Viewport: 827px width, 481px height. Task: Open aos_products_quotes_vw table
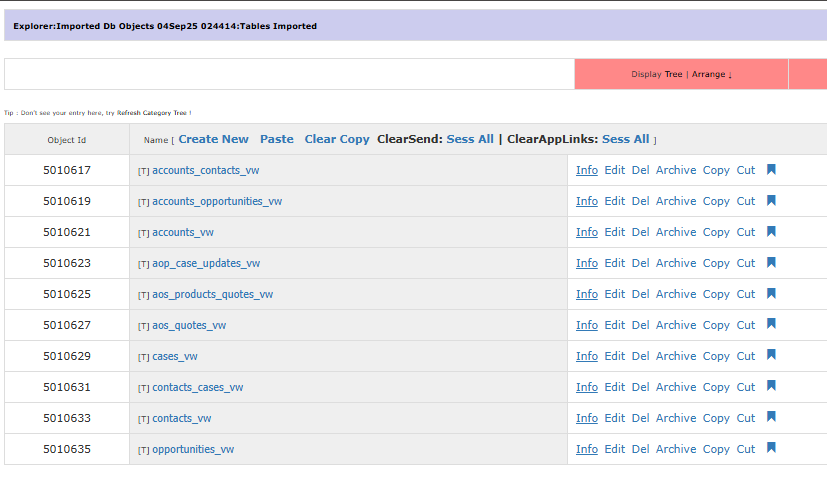[x=213, y=294]
